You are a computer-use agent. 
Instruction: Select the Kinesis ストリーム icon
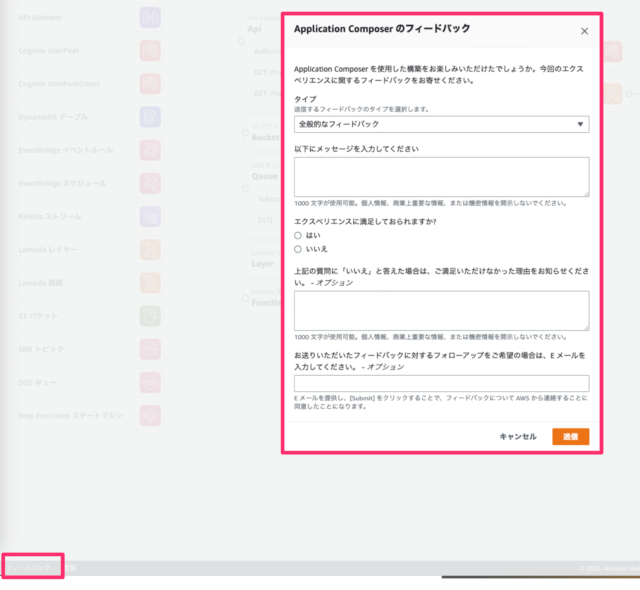tap(150, 217)
